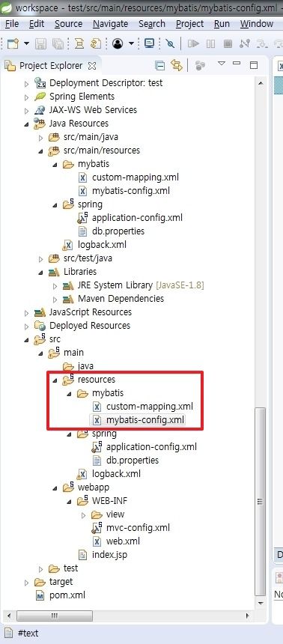Expand the Maven Dependencies node
Screen dimensions: 283x644
pos(55,299)
